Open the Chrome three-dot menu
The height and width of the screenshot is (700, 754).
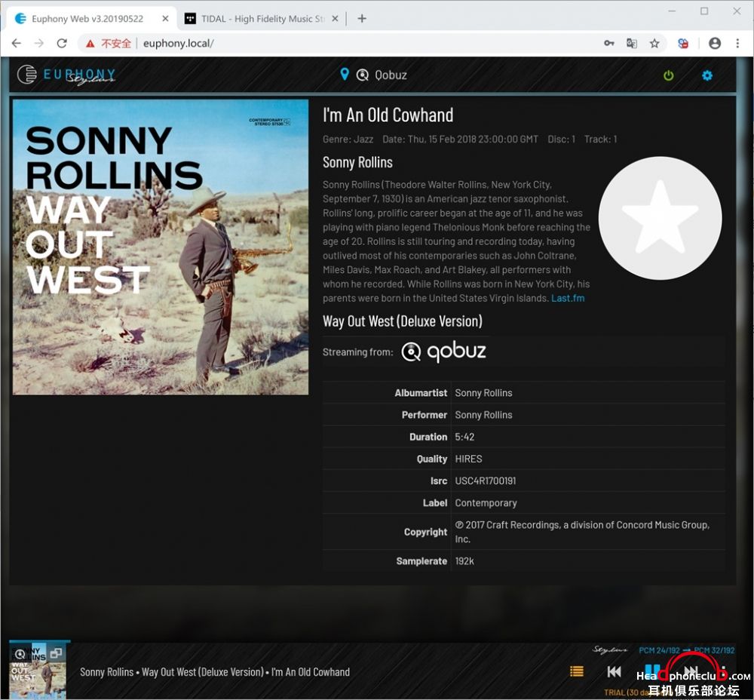(x=737, y=43)
